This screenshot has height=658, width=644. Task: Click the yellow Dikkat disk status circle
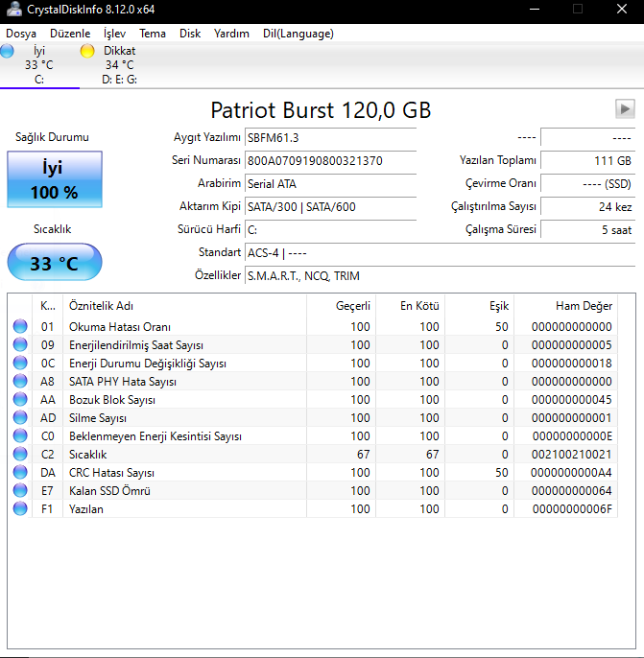pyautogui.click(x=87, y=51)
